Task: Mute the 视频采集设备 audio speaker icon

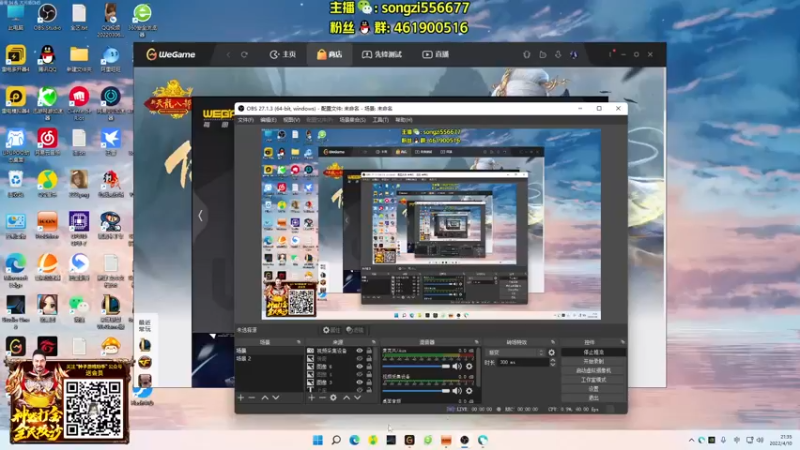Action: click(457, 391)
